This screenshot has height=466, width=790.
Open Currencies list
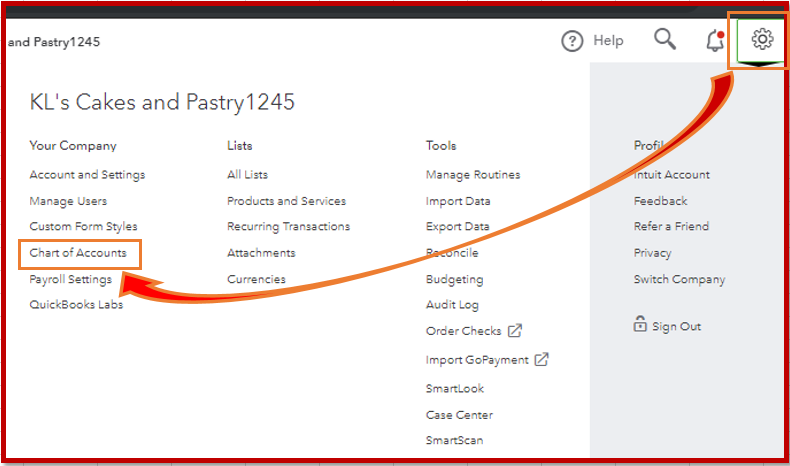[x=256, y=280]
